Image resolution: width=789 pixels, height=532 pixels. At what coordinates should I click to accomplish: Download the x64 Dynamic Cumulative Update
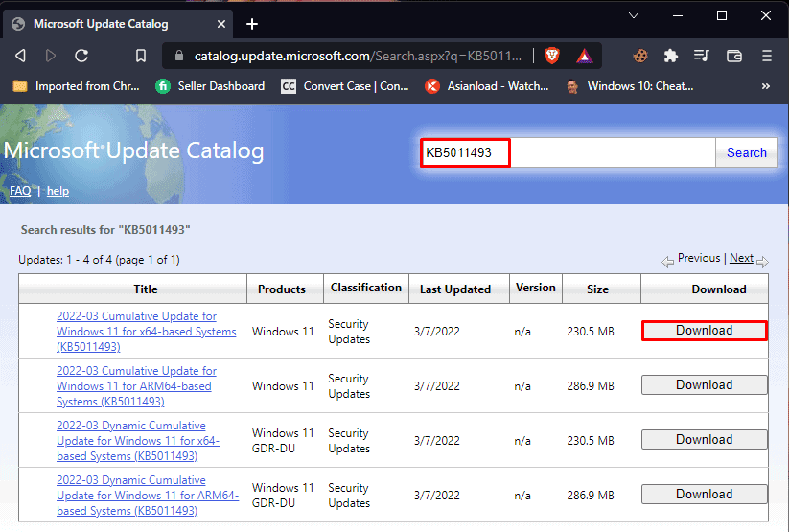704,440
